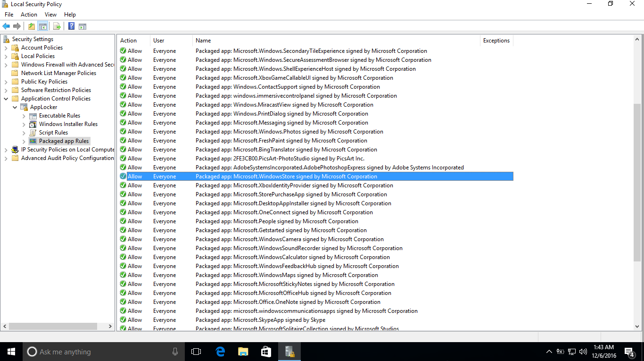The image size is (644, 361).
Task: Select the Windows.ContactSupport packaged app rule
Action: pos(315,87)
